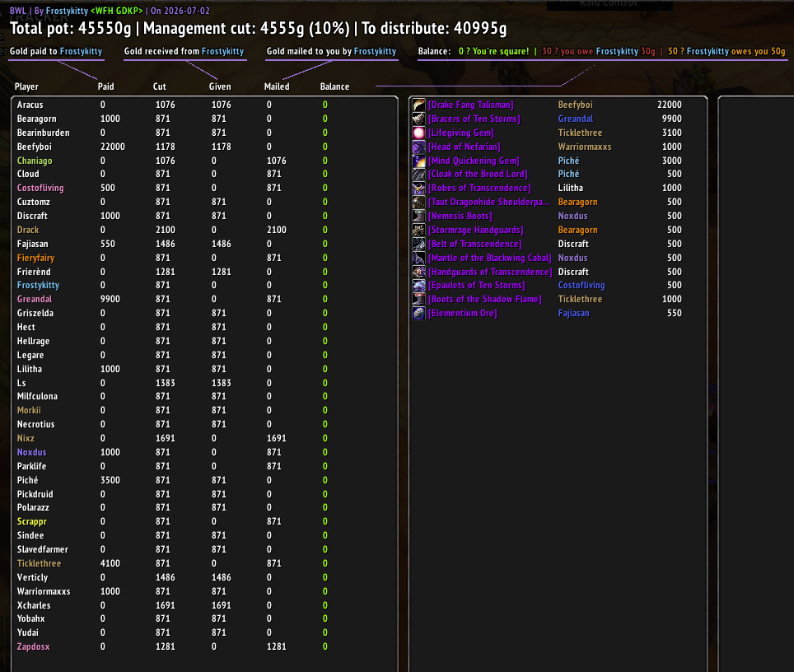
Task: Click the Elementium Ore item icon
Action: 418,314
